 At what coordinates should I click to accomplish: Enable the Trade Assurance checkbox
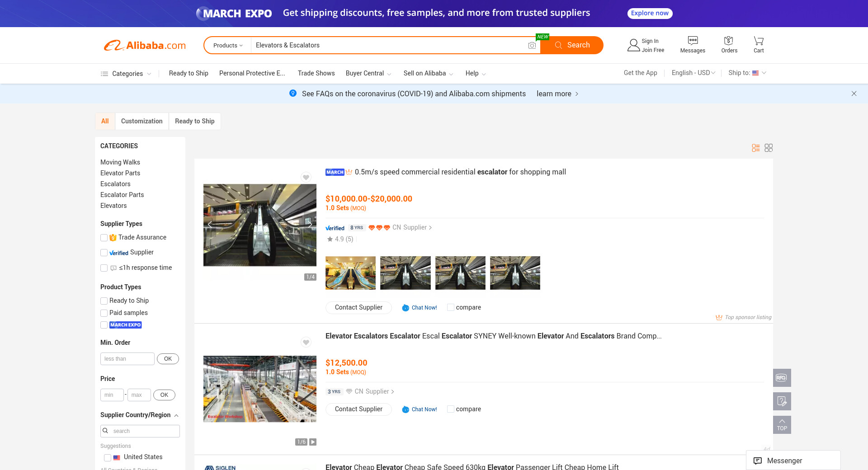(x=104, y=238)
